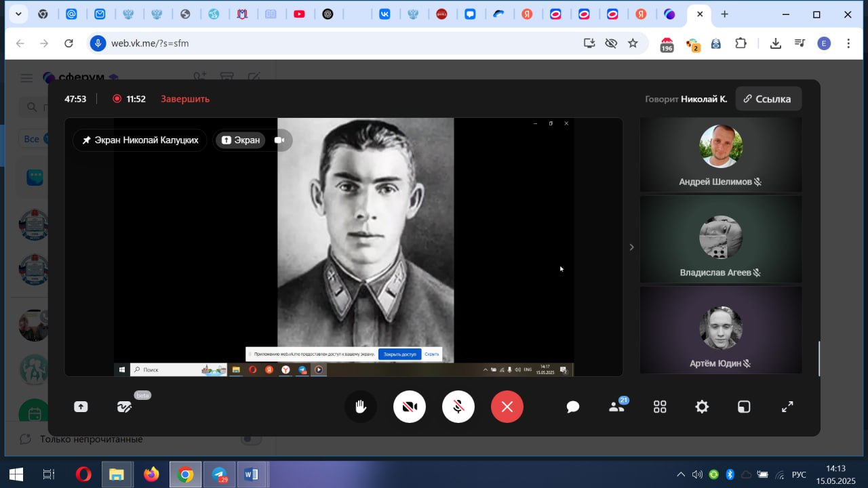Image resolution: width=868 pixels, height=488 pixels.
Task: Open call settings gear
Action: pos(702,407)
